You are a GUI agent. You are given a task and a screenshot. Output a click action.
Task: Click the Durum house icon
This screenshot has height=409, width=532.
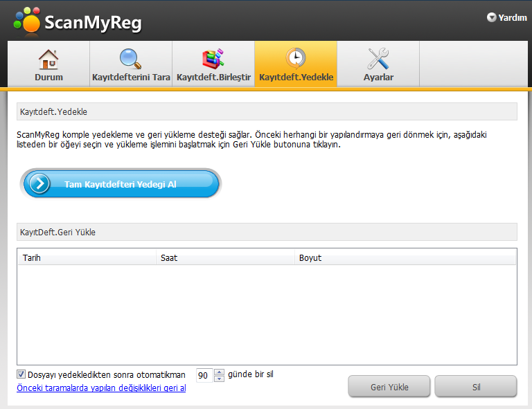48,58
